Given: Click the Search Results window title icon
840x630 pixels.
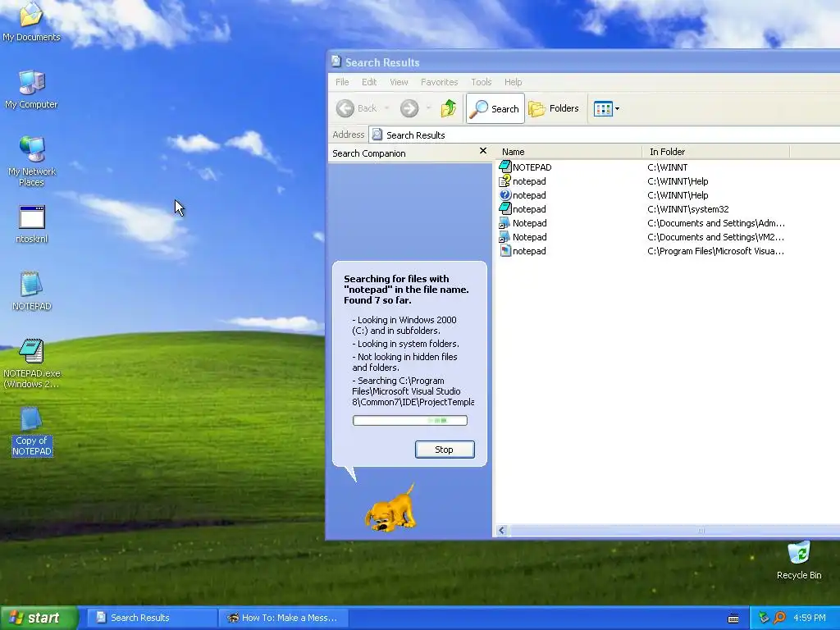Looking at the screenshot, I should tap(336, 61).
